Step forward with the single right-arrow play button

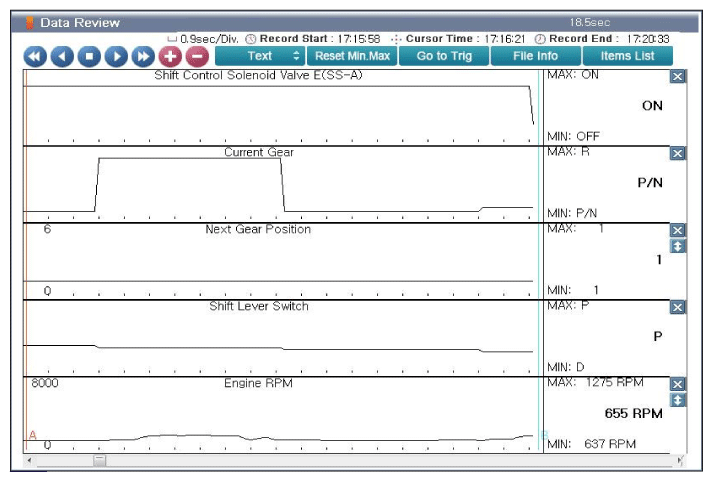pyautogui.click(x=116, y=57)
